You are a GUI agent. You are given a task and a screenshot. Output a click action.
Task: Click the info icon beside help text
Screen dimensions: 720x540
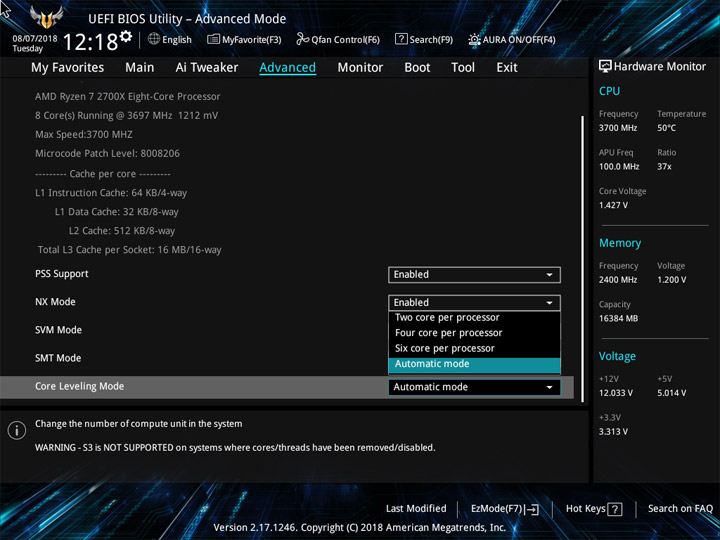coord(17,430)
